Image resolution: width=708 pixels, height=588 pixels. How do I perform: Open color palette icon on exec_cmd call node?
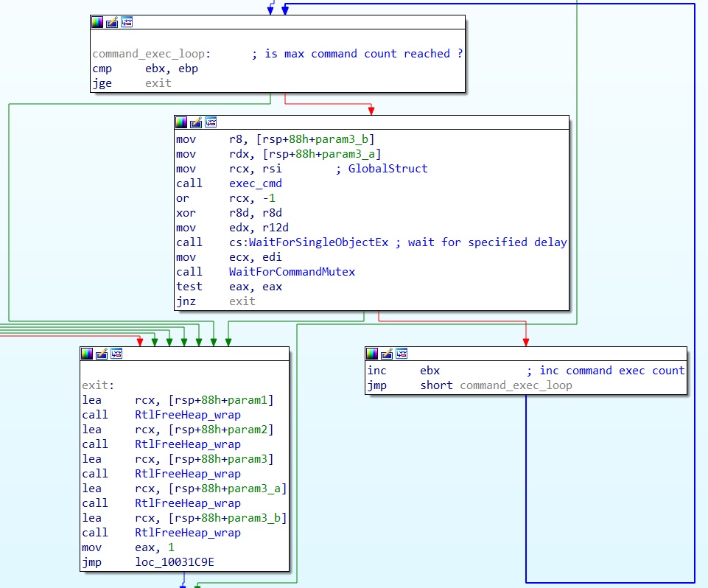181,122
